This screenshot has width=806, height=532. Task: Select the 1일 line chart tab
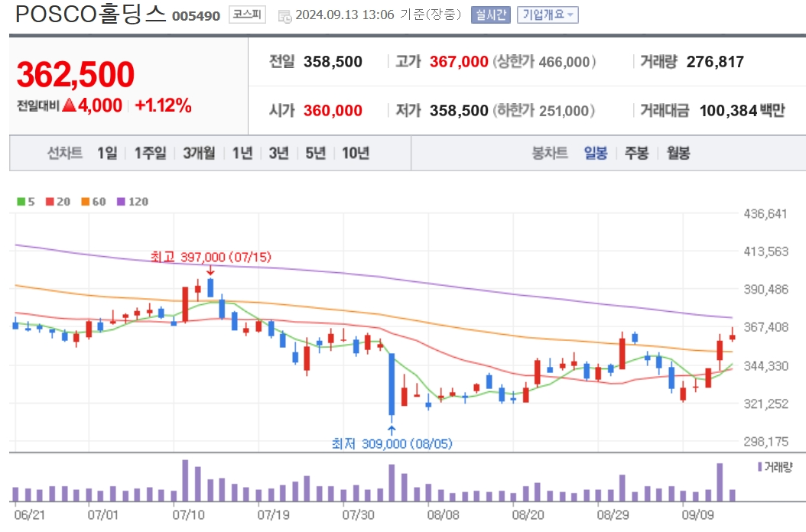pos(107,153)
